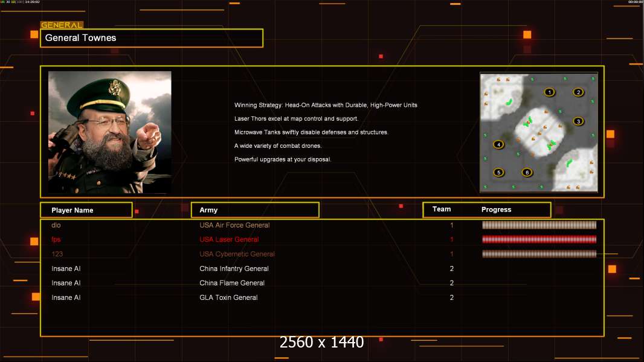Image resolution: width=644 pixels, height=362 pixels.
Task: Click start position marker 4 on minimap
Action: (498, 144)
